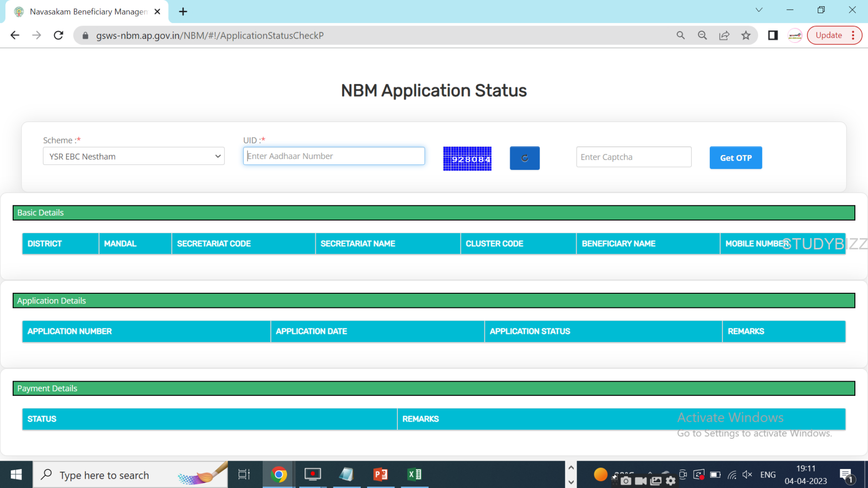Click the Update button in Chrome

pyautogui.click(x=828, y=35)
